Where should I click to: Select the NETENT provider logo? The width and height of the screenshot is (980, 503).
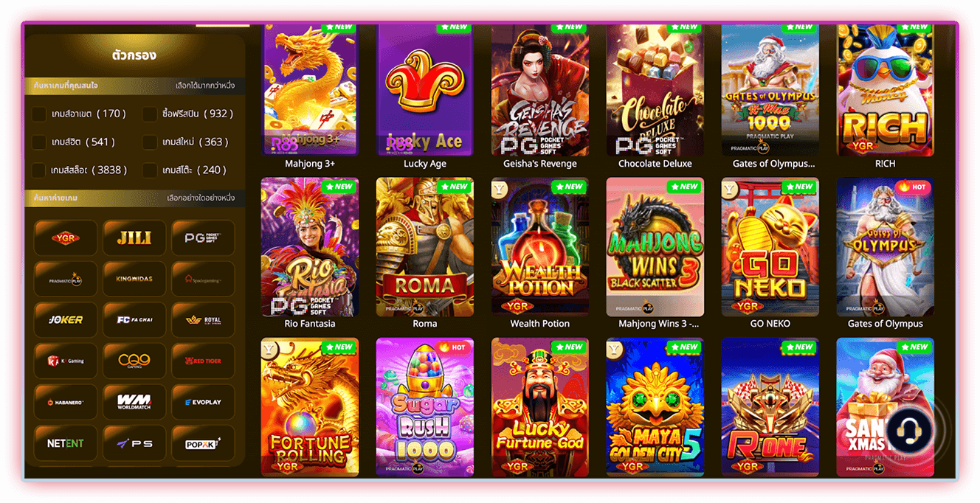tap(66, 443)
